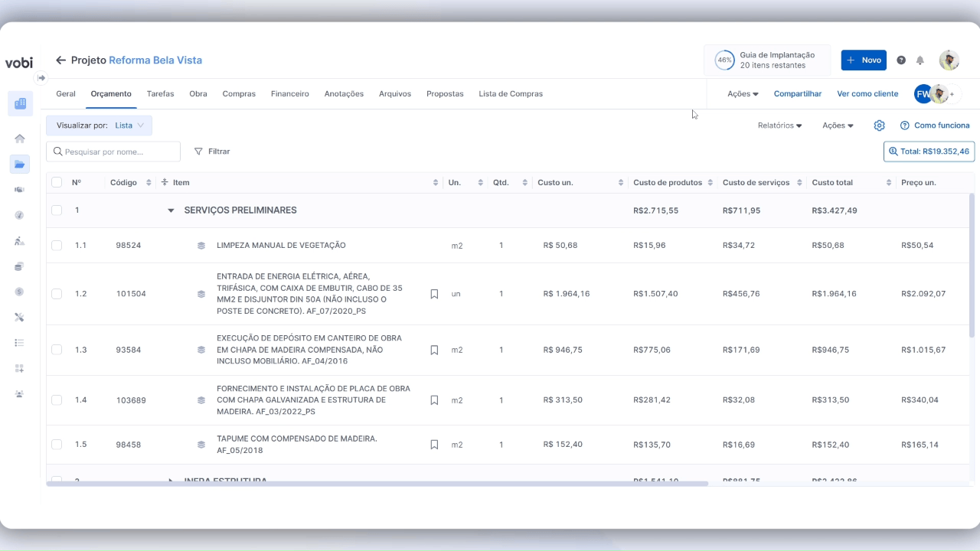980x551 pixels.
Task: Tick the checkbox for row 1.3
Action: click(x=57, y=350)
